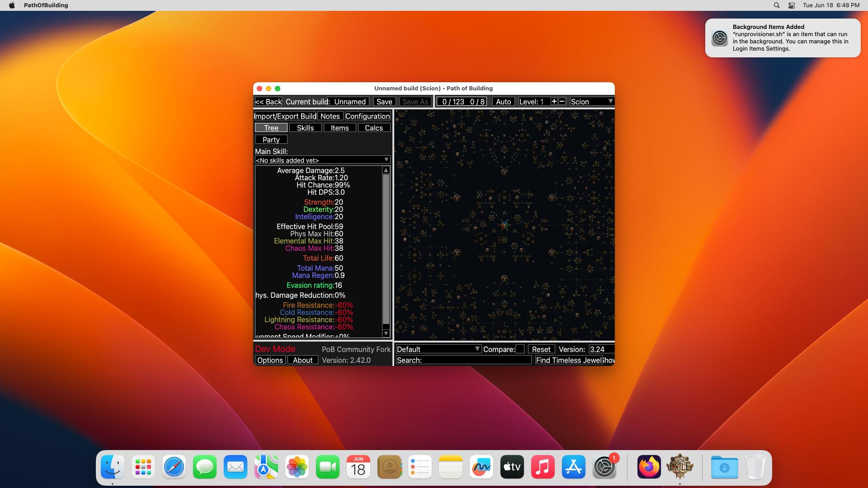Enable Dev Mode toggle at bottom
The image size is (868, 488).
coord(275,348)
